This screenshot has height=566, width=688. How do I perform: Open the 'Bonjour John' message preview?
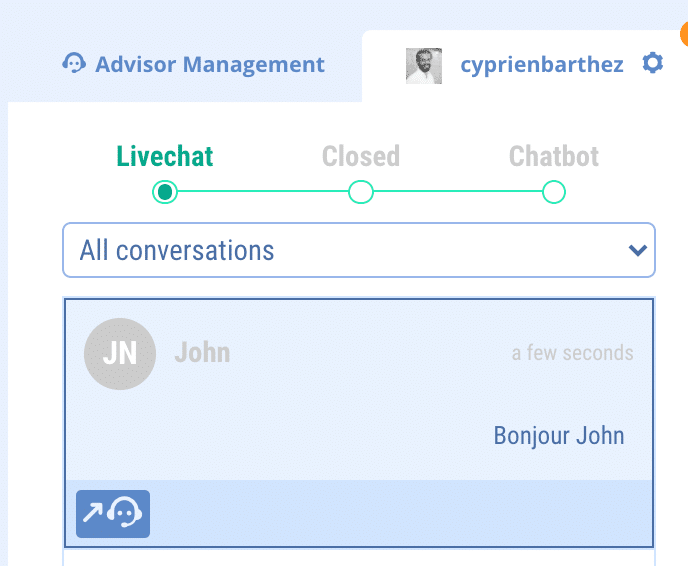point(558,436)
